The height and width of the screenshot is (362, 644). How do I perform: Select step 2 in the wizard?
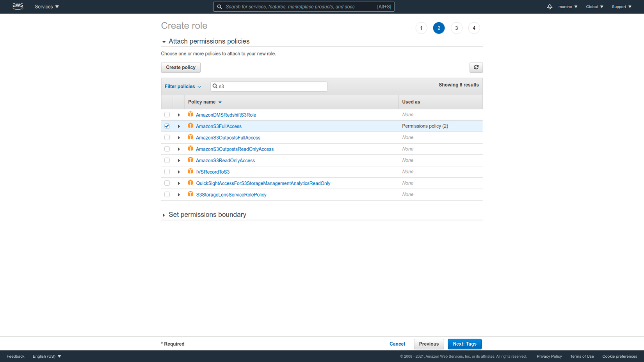(x=439, y=28)
